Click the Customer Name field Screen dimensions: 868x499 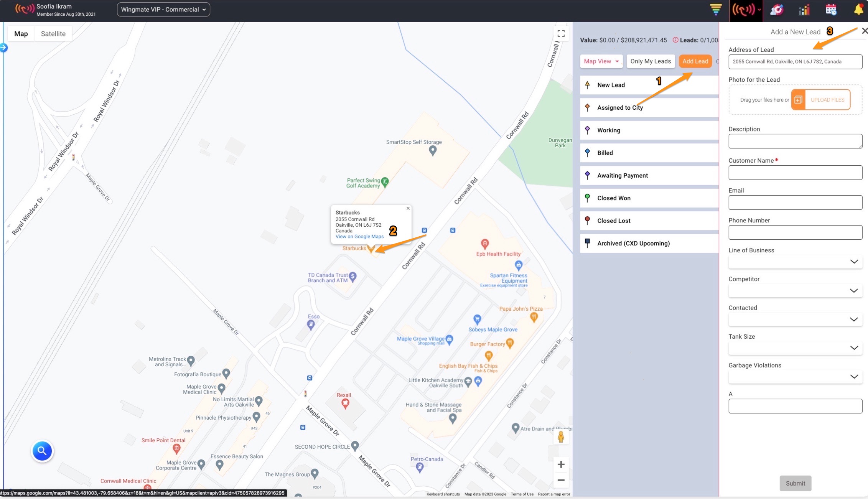(795, 173)
